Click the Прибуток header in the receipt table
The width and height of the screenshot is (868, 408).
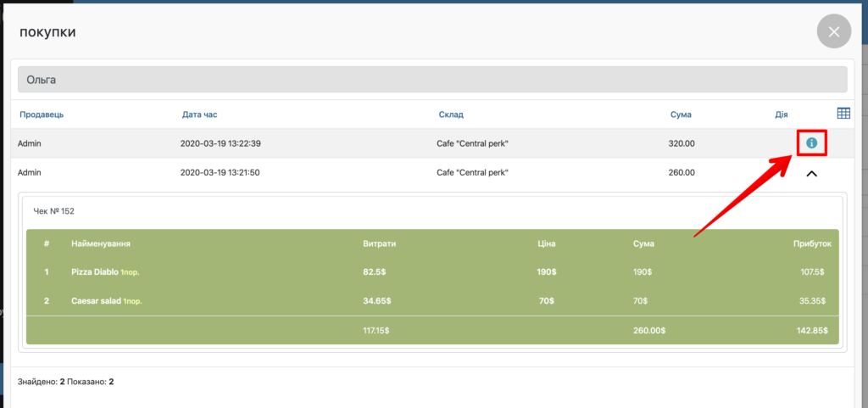pyautogui.click(x=811, y=243)
